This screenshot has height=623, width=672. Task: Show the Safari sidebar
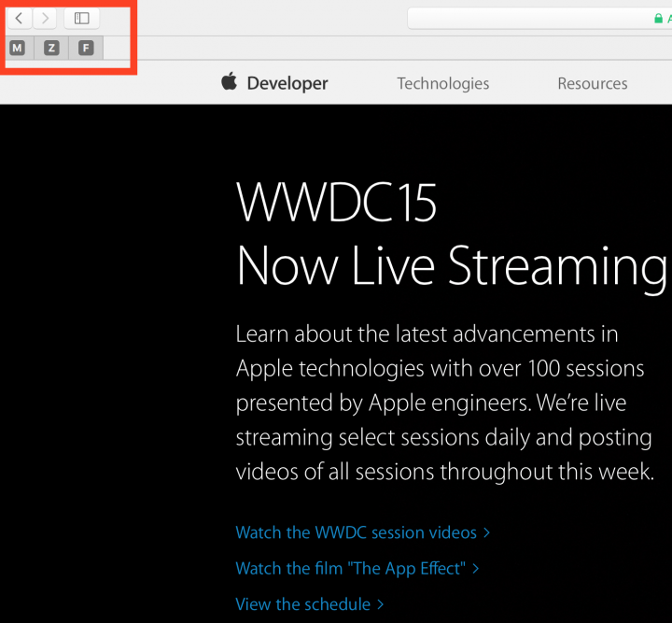point(81,18)
